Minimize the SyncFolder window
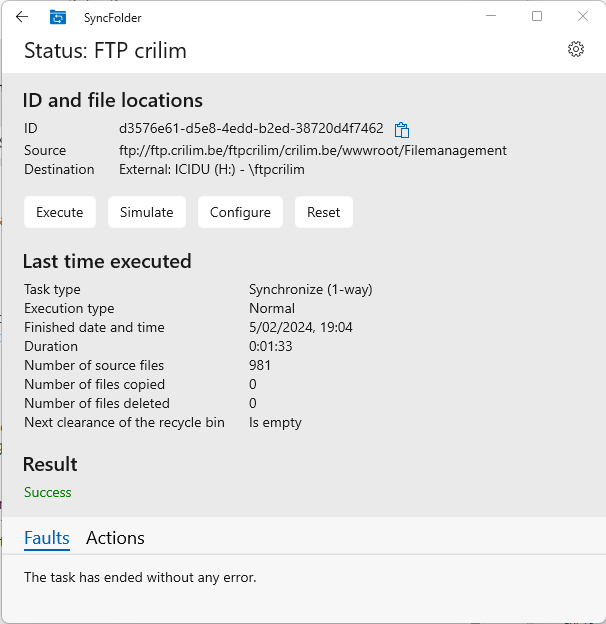 [491, 16]
